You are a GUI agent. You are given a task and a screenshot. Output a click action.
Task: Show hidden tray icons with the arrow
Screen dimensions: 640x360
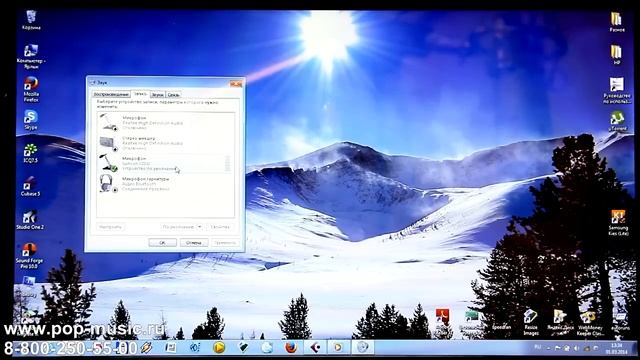pyautogui.click(x=548, y=348)
